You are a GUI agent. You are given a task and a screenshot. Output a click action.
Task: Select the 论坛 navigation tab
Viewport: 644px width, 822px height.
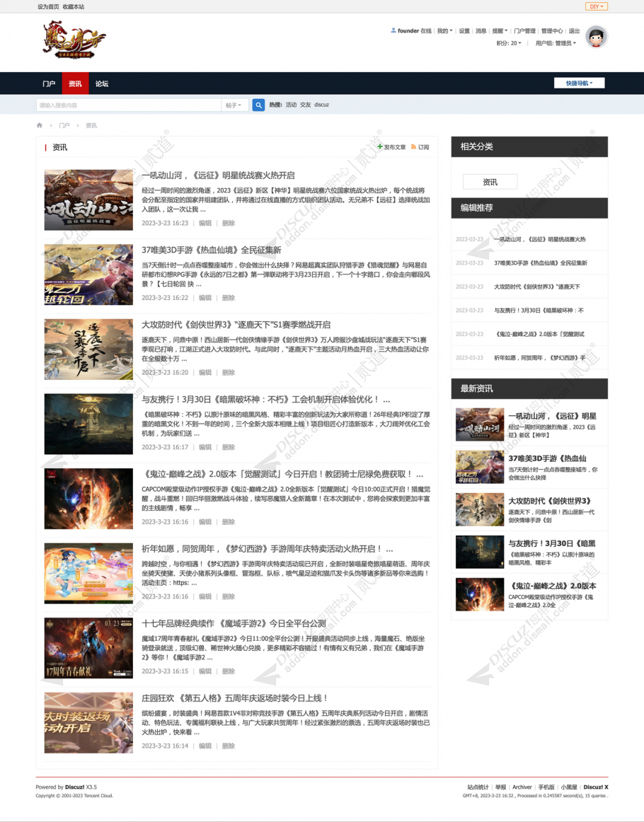pyautogui.click(x=102, y=84)
